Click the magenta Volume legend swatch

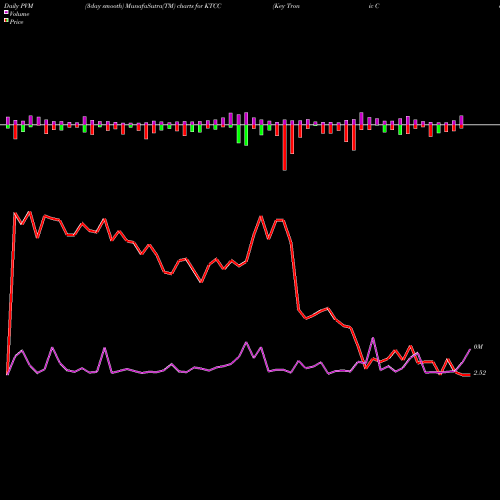click(6, 12)
